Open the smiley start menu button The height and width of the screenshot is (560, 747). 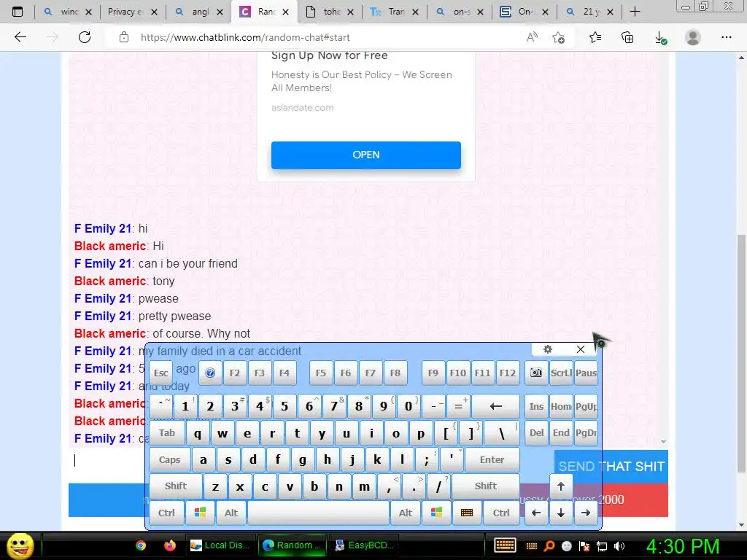coord(20,545)
